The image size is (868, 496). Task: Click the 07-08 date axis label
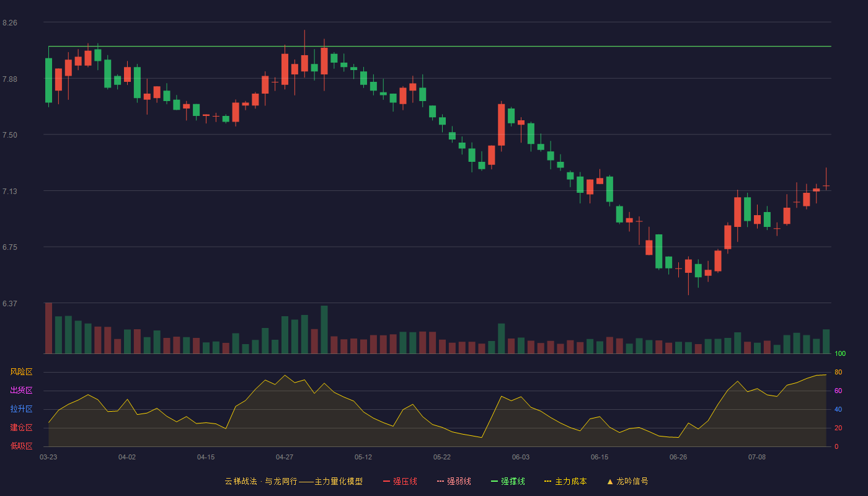(757, 457)
